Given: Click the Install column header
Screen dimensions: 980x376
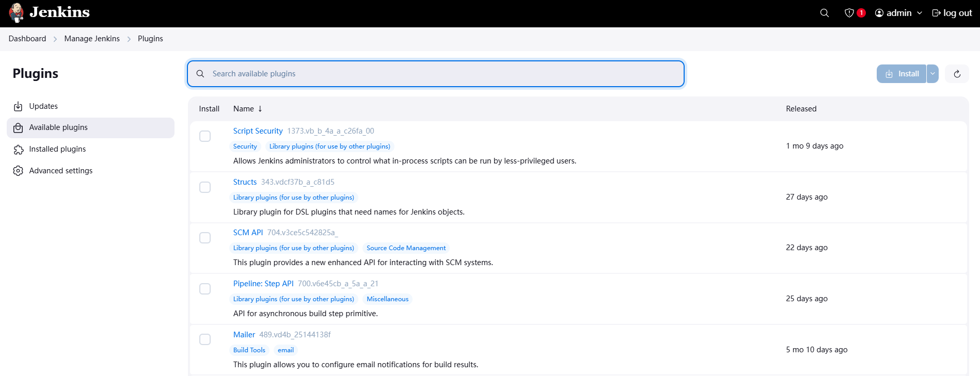Looking at the screenshot, I should (209, 109).
